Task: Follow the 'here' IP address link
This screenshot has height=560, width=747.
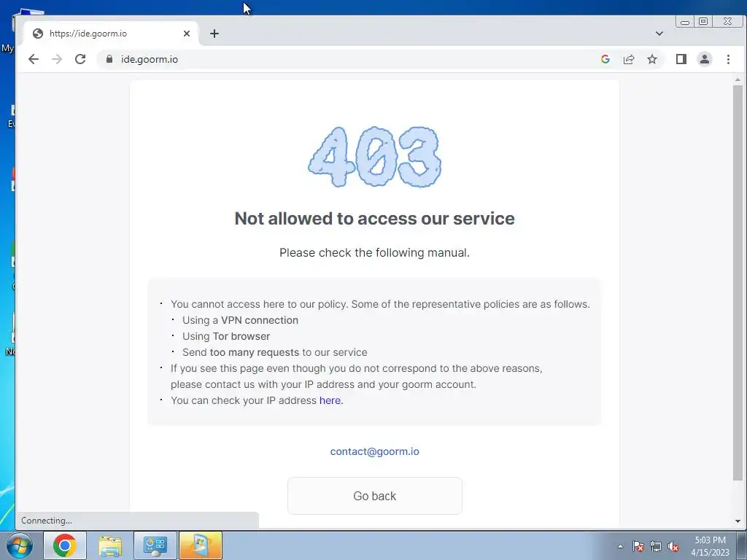Action: tap(330, 400)
